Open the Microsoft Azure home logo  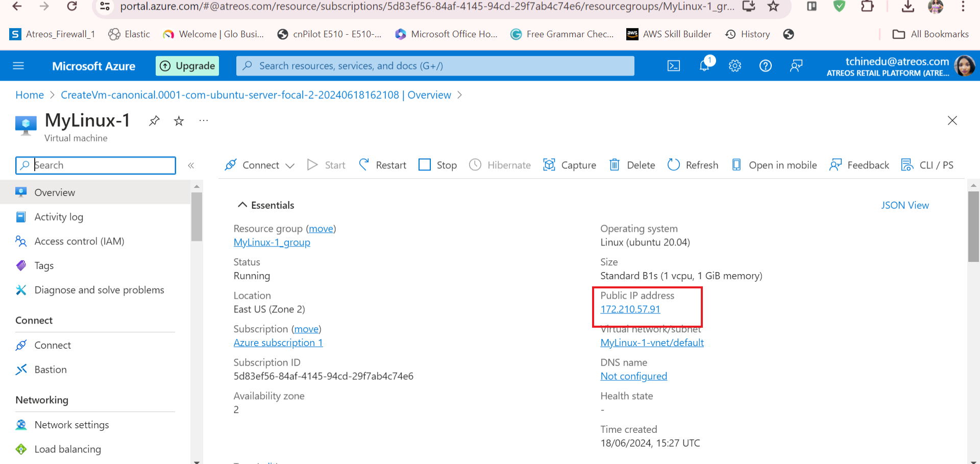point(94,66)
